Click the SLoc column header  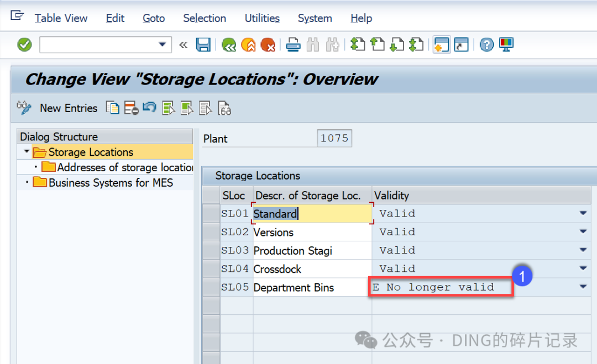237,196
